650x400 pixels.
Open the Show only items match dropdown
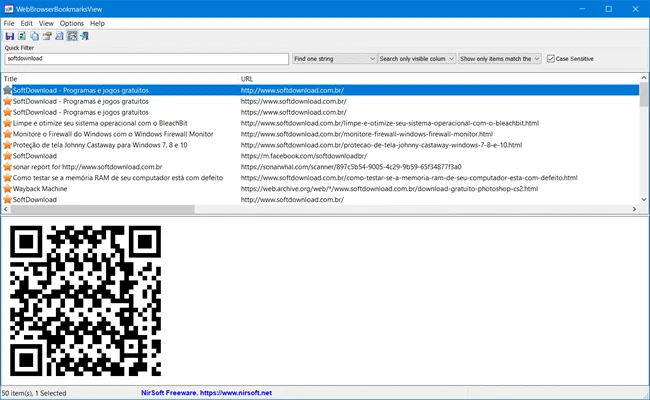(500, 59)
